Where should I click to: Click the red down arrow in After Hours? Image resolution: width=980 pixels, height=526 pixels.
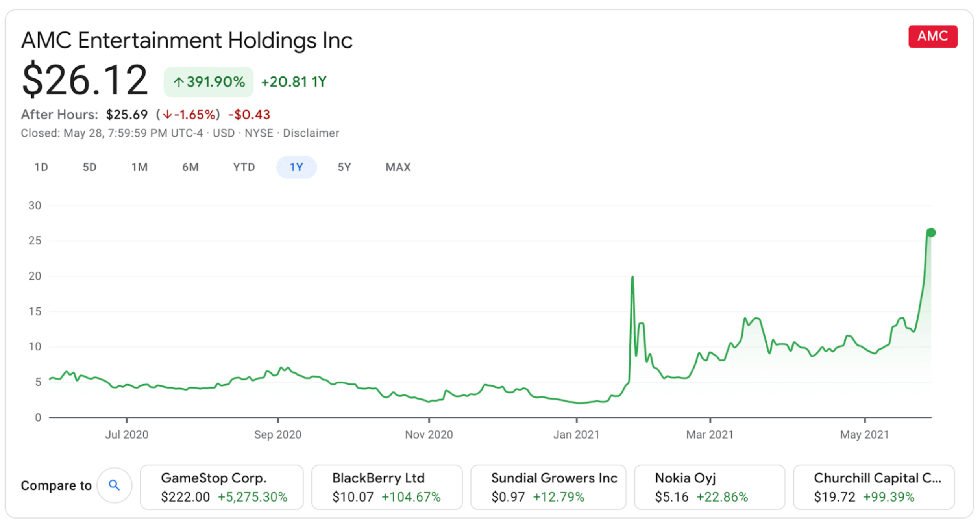coord(168,115)
